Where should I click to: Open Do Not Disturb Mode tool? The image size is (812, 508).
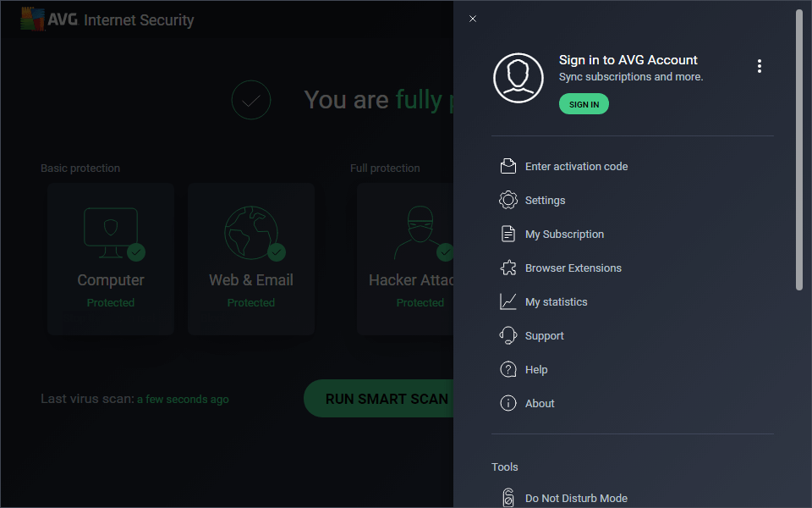pyautogui.click(x=576, y=499)
